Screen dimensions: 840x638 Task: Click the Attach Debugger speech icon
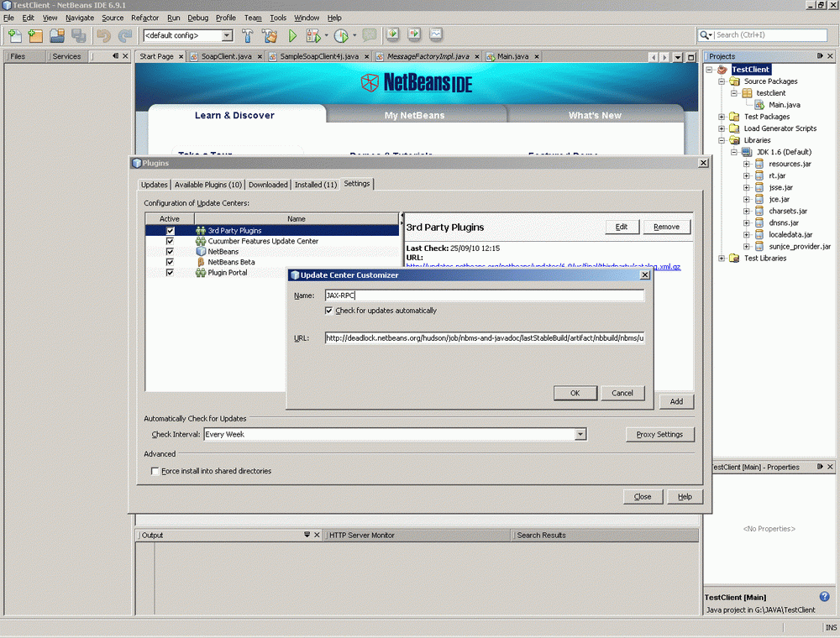[x=369, y=36]
